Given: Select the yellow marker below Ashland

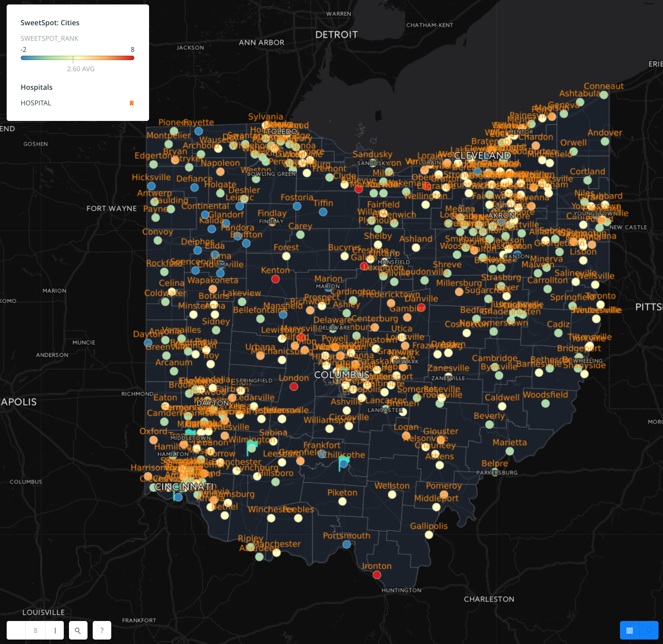Looking at the screenshot, I should pyautogui.click(x=416, y=247).
